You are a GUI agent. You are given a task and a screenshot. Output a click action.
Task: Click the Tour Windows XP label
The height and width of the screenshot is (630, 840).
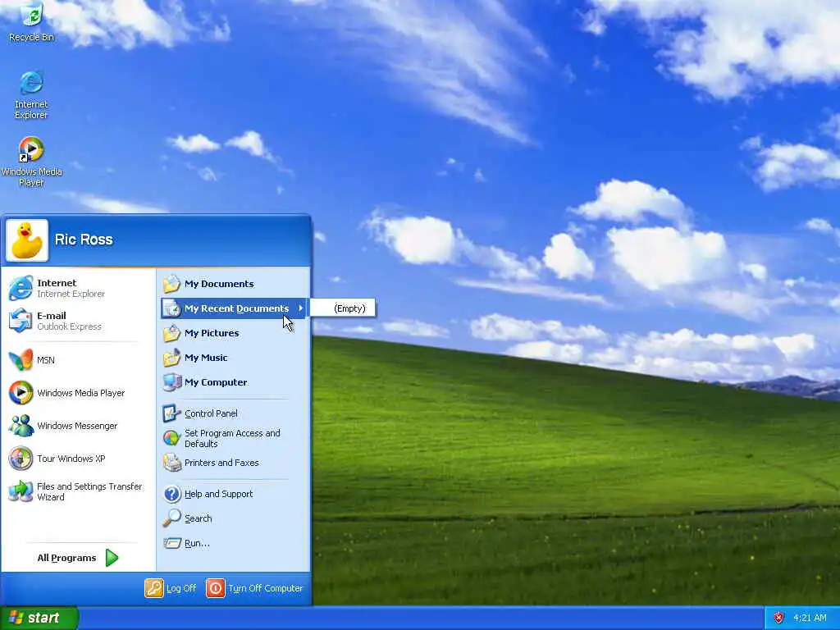[x=71, y=459]
